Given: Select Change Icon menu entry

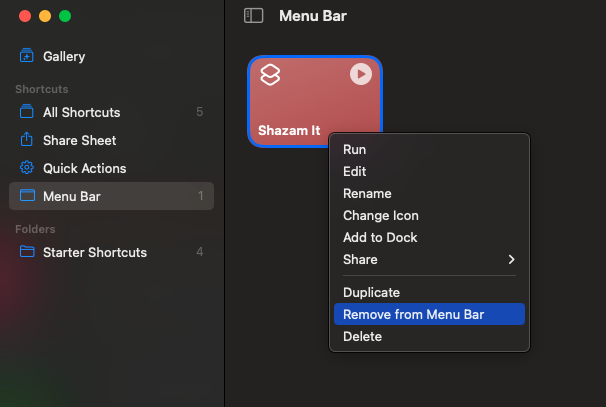Looking at the screenshot, I should click(x=429, y=216).
